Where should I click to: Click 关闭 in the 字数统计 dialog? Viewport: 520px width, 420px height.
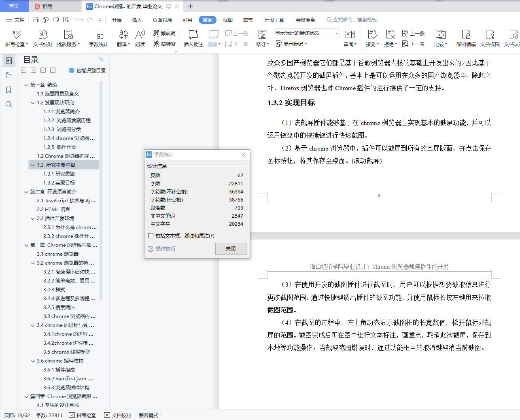(231, 249)
